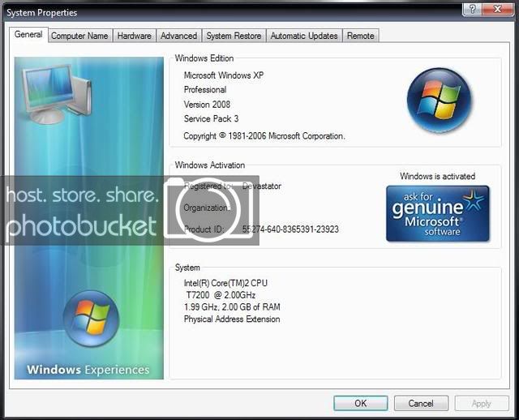
Task: Click the Ask for genuine Microsoft software badge
Action: [x=438, y=213]
